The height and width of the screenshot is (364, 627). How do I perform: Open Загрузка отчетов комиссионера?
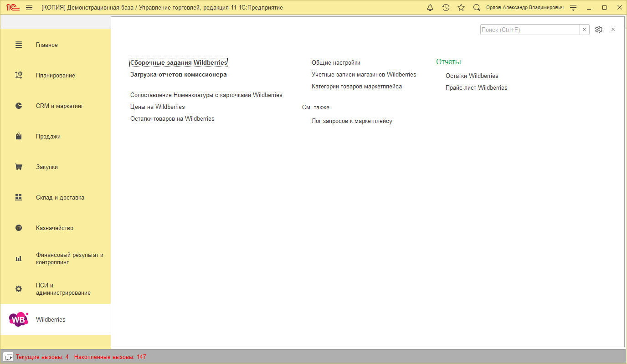coord(179,74)
